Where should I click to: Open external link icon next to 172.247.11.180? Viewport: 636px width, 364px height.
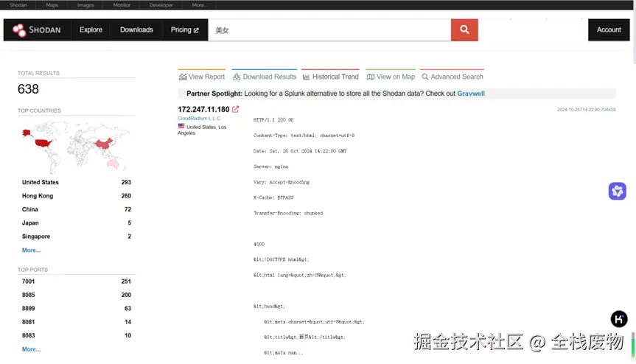pyautogui.click(x=235, y=110)
